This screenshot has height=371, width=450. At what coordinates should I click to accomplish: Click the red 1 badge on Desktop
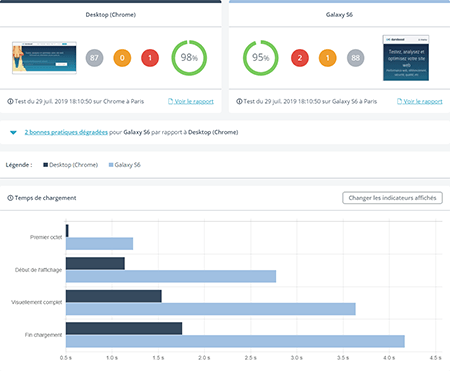pos(150,58)
